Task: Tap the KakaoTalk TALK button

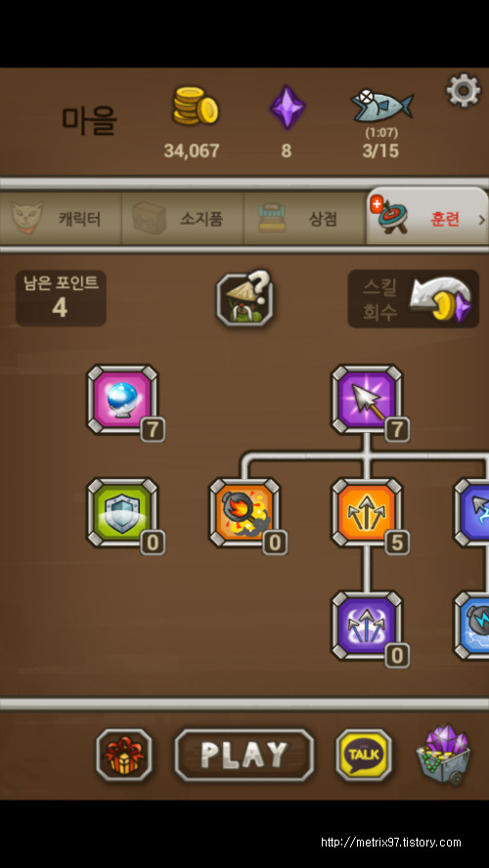Action: tap(364, 755)
